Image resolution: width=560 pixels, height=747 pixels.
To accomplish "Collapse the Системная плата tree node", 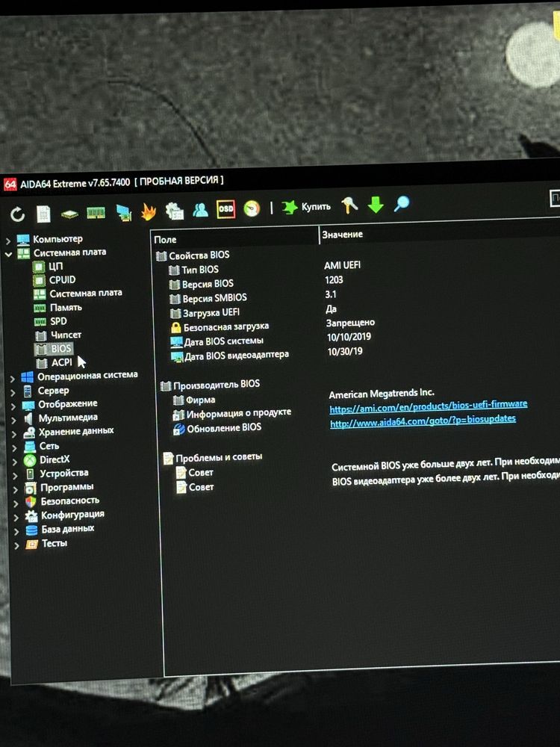I will click(8, 254).
